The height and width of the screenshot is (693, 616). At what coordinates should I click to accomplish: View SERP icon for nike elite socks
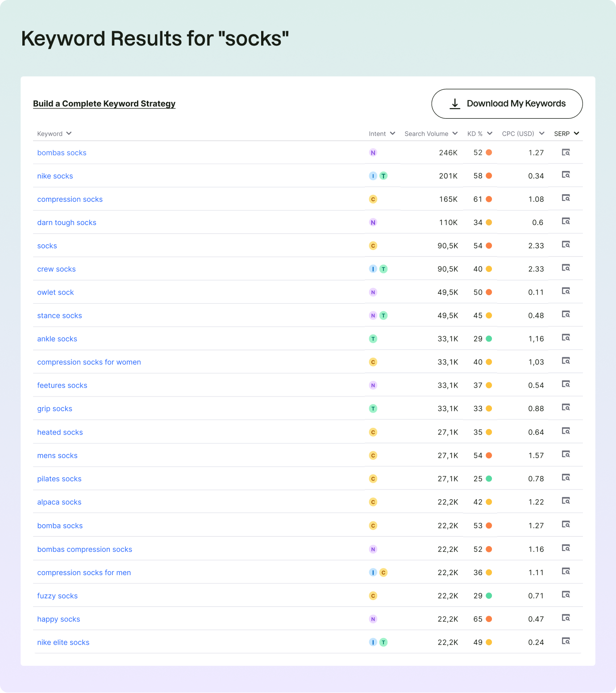point(566,641)
